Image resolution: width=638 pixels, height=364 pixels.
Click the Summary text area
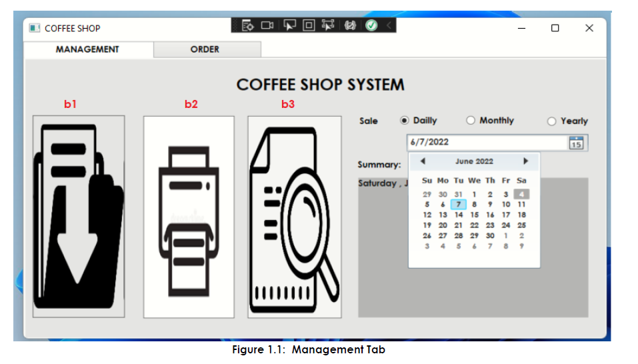pyautogui.click(x=473, y=247)
